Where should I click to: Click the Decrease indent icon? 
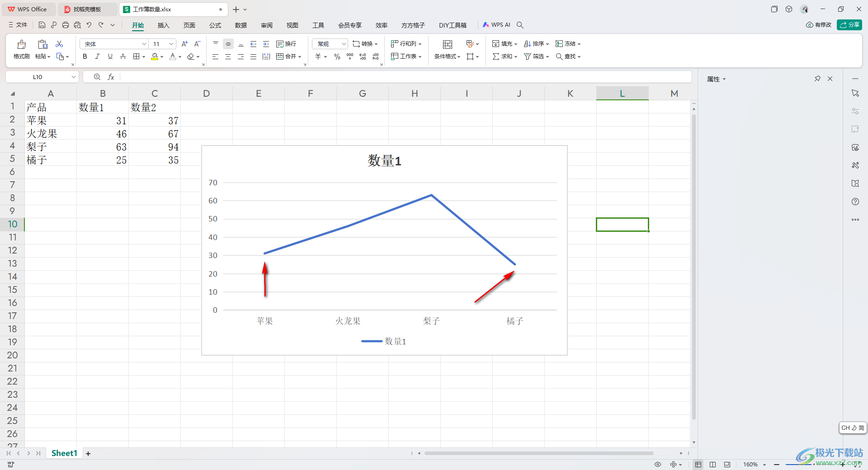point(254,44)
